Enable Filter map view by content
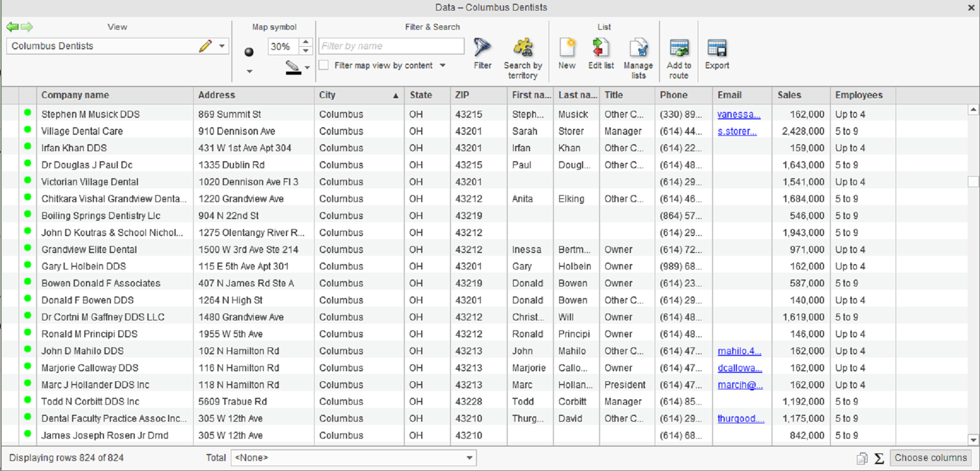This screenshot has height=471, width=980. point(323,65)
